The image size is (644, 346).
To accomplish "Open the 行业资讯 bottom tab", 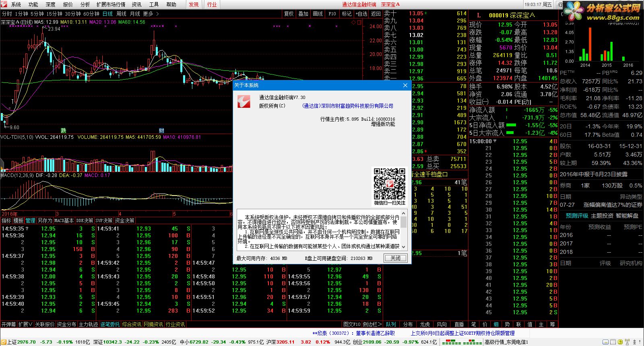I will coord(175,324).
